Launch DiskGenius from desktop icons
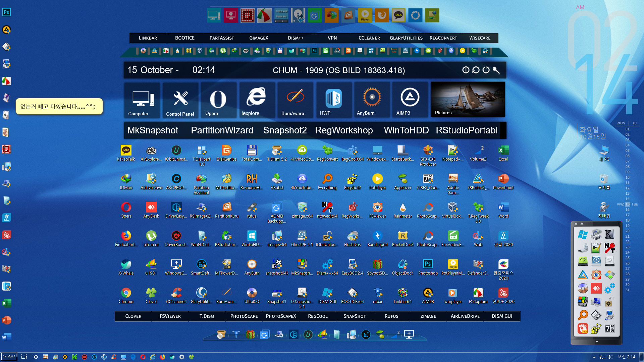The height and width of the screenshot is (362, 644). [226, 153]
